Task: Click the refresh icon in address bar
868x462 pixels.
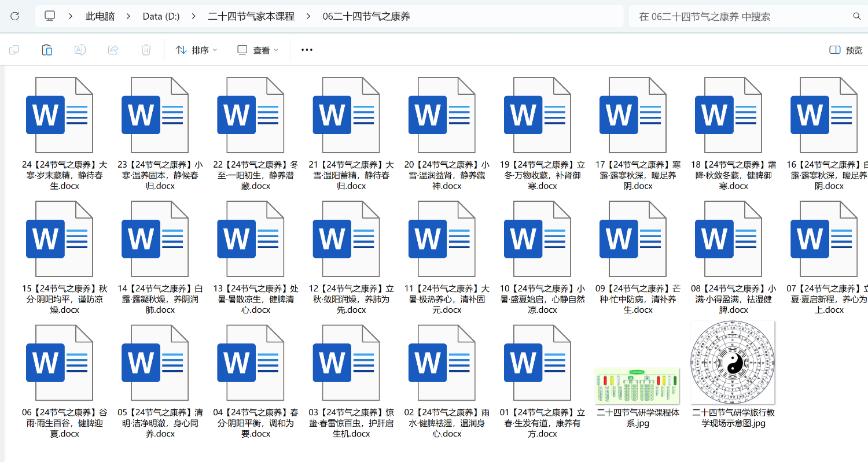Action: 15,16
